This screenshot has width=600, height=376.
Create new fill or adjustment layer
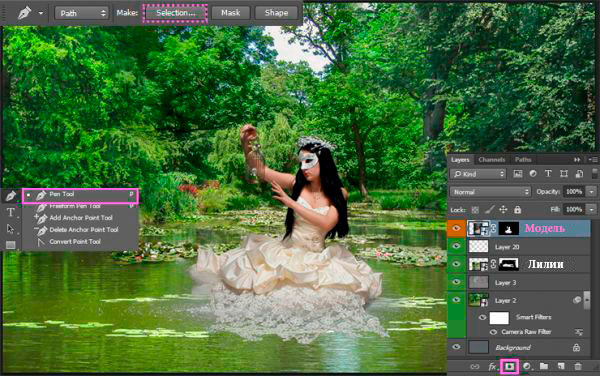click(527, 366)
